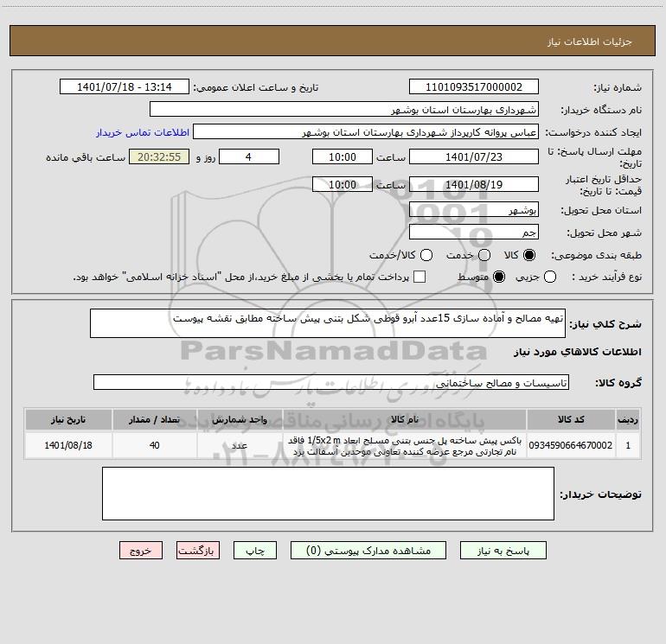This screenshot has width=666, height=644.
Task: Click the اطلاعات کالاهای مورد نیاز heading
Action: point(578,352)
